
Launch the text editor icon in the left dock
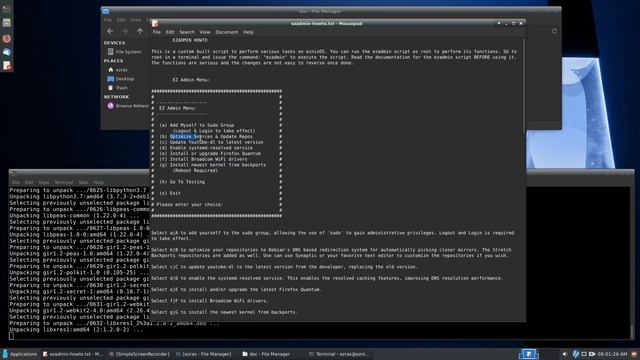(x=7, y=65)
